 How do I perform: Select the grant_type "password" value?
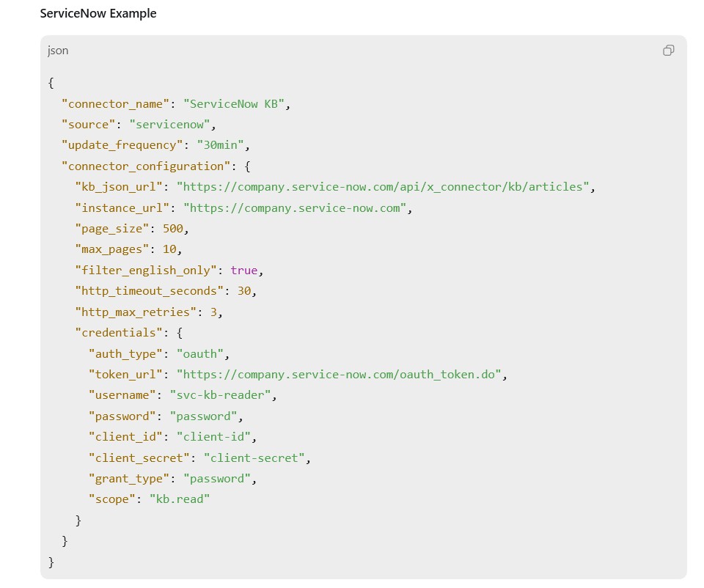pos(217,479)
